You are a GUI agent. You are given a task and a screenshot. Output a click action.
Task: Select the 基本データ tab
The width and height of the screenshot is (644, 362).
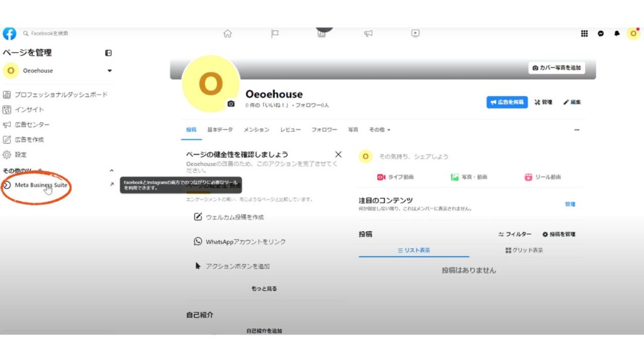click(x=220, y=129)
